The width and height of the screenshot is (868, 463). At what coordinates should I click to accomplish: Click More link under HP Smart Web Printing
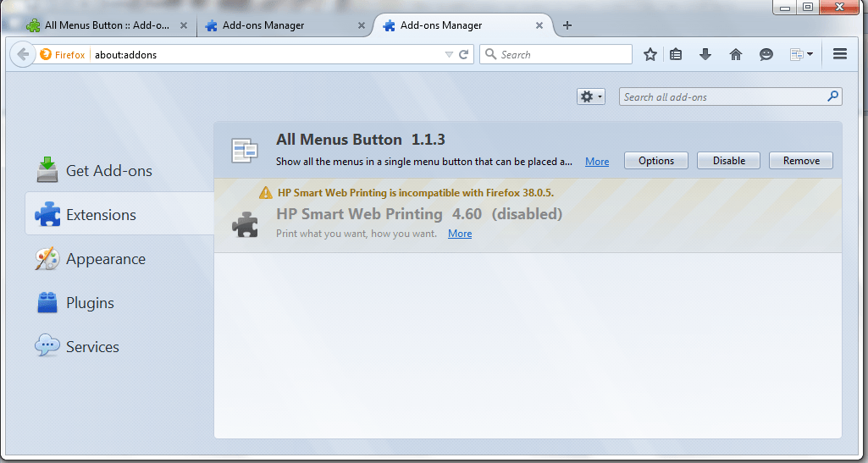[460, 234]
